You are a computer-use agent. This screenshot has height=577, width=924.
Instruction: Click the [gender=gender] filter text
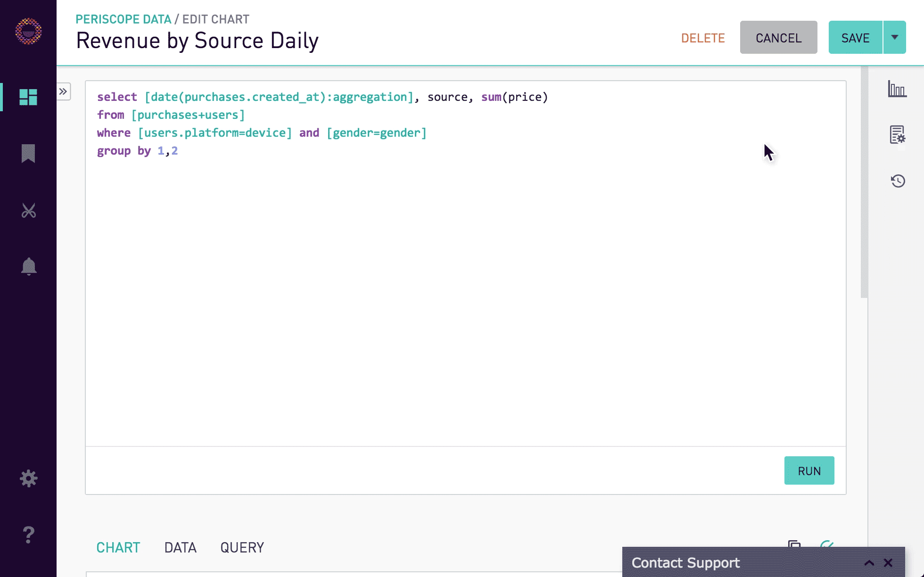tap(376, 133)
